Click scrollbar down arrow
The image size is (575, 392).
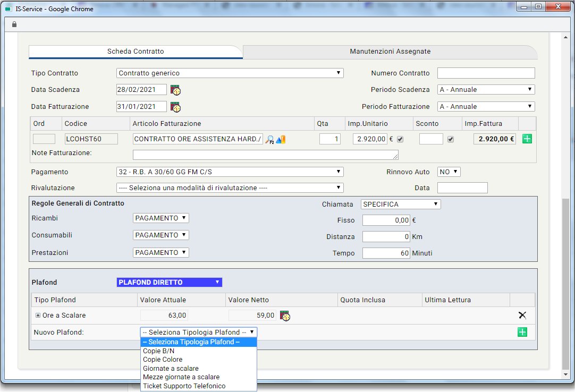coord(565,375)
